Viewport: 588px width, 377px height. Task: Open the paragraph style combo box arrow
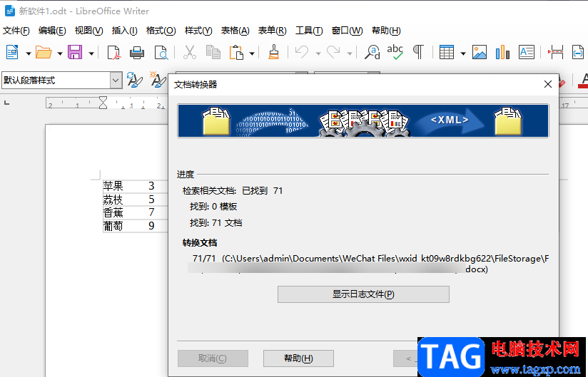coord(116,80)
